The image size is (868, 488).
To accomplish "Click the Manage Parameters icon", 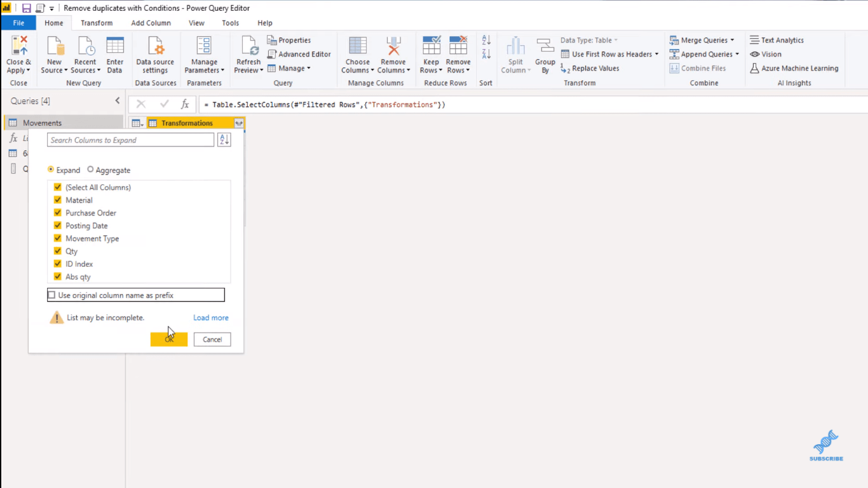I will [204, 46].
